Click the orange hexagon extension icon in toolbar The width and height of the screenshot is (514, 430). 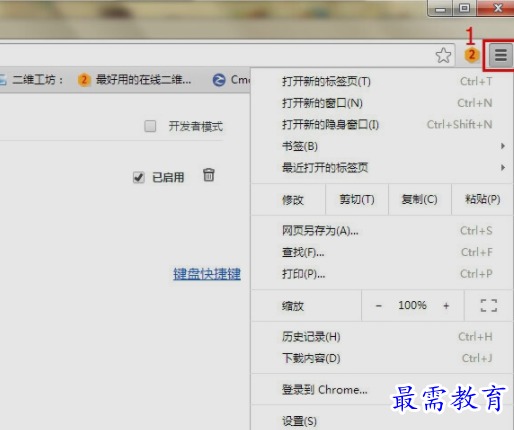[x=471, y=55]
